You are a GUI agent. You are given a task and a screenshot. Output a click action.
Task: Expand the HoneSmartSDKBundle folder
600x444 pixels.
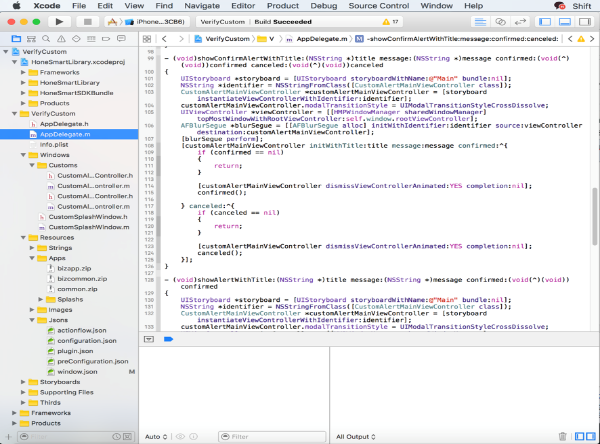tap(23, 93)
